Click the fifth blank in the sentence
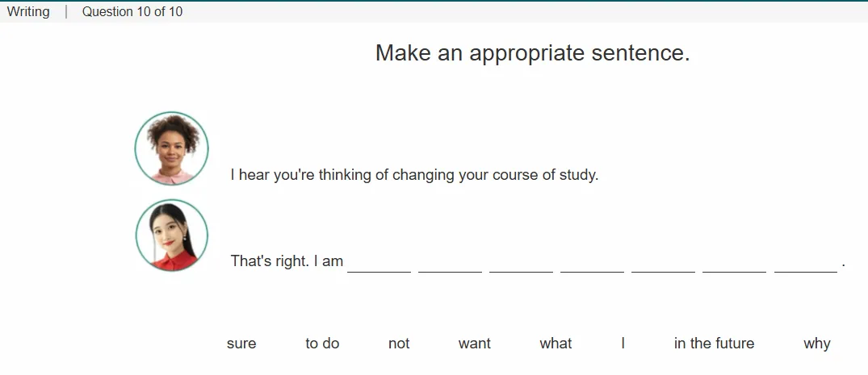 (x=663, y=263)
